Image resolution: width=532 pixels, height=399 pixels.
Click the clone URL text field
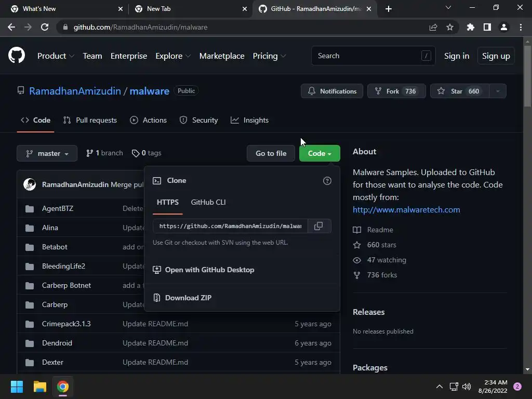(230, 226)
